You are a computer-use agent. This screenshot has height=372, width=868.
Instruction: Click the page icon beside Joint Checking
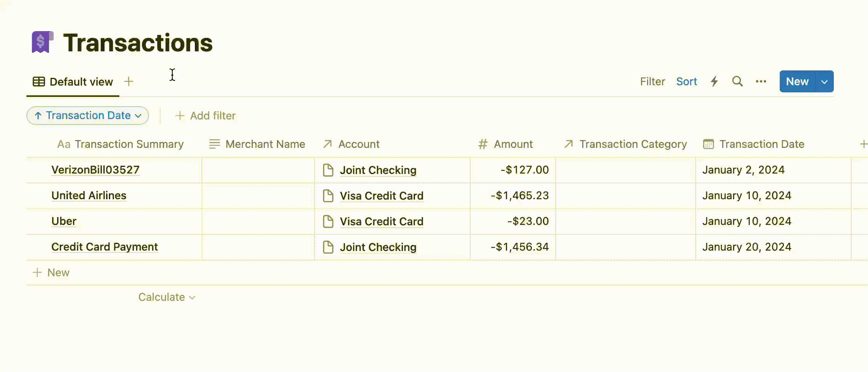point(328,170)
